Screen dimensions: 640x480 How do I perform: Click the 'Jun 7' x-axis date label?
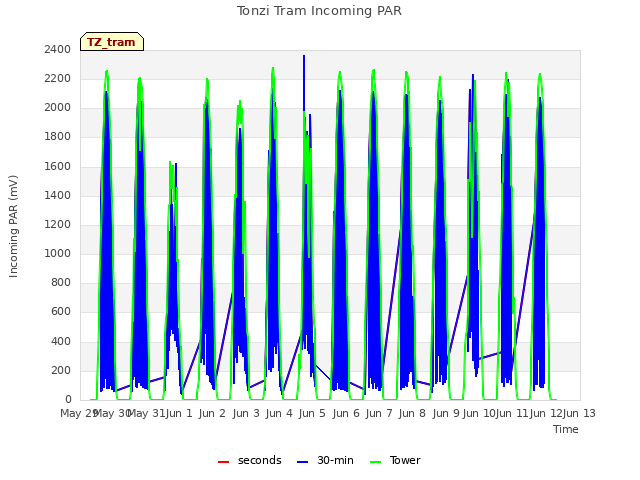point(379,413)
